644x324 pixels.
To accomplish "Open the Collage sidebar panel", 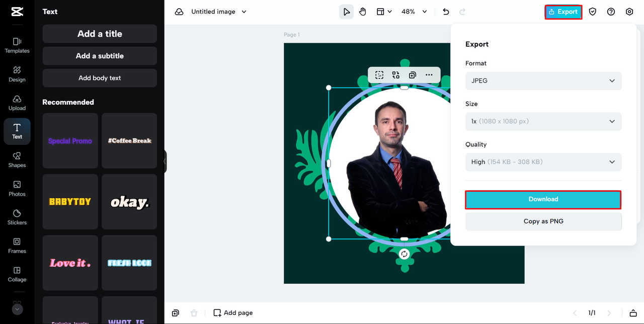I will 17,274.
